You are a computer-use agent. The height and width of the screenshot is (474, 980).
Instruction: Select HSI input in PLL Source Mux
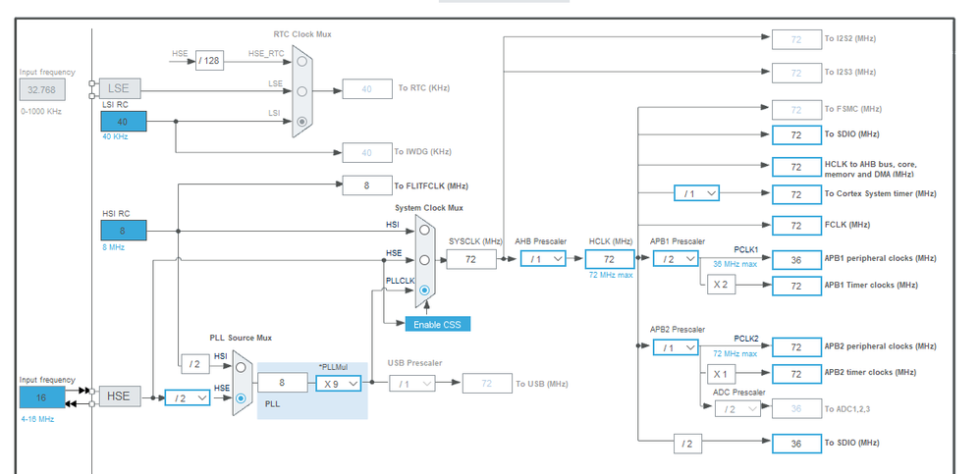(242, 367)
